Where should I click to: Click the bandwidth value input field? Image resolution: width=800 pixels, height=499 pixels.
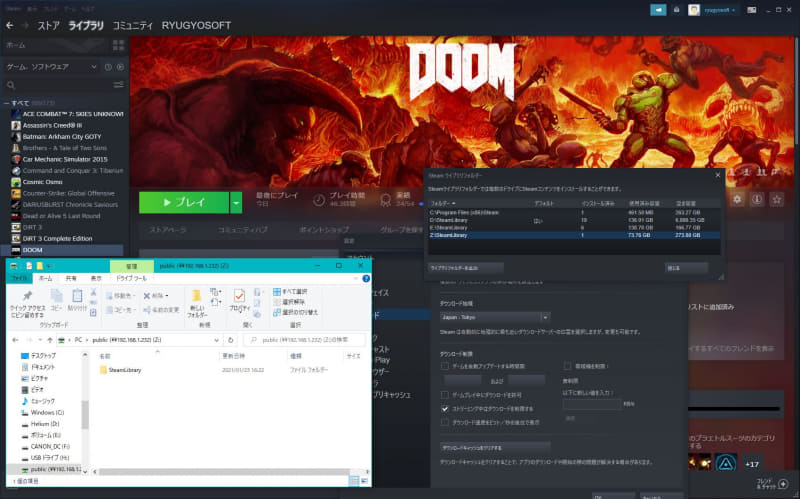point(592,404)
